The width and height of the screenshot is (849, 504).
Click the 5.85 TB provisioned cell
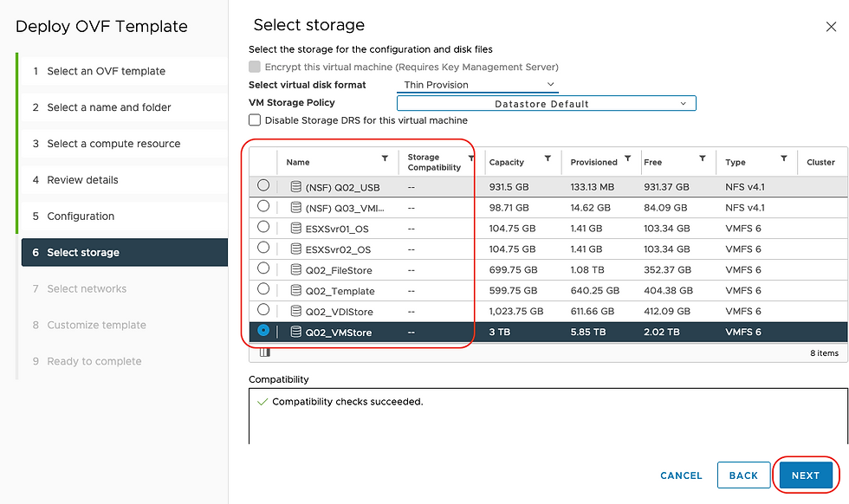click(x=587, y=332)
